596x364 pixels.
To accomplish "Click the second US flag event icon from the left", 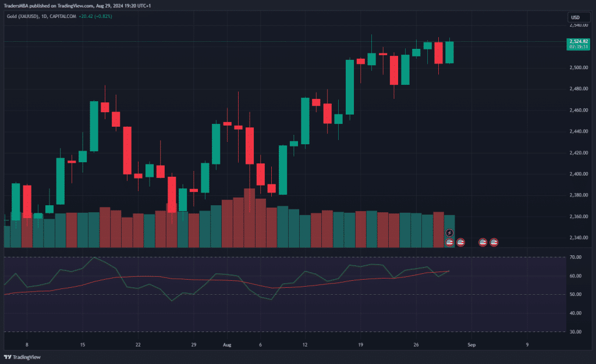I will [x=460, y=242].
